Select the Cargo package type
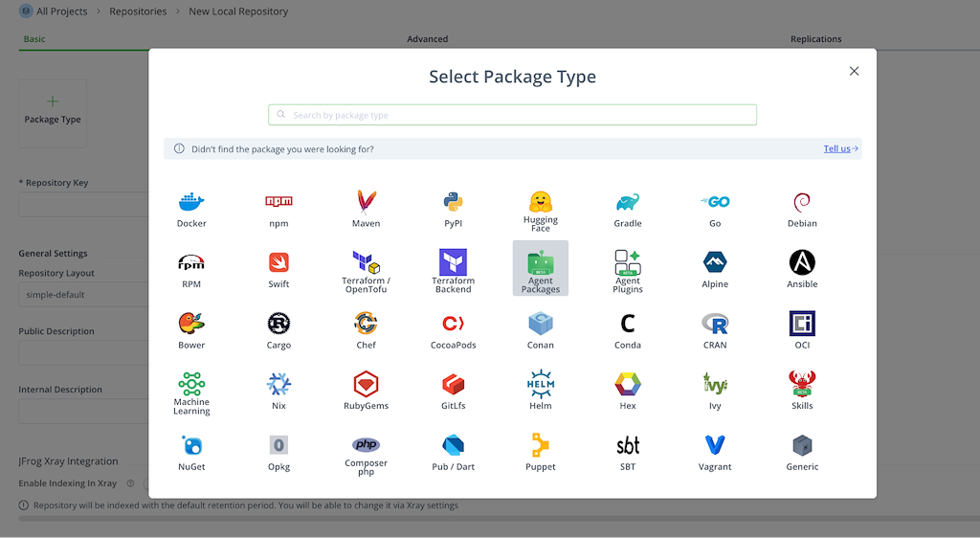 point(278,330)
